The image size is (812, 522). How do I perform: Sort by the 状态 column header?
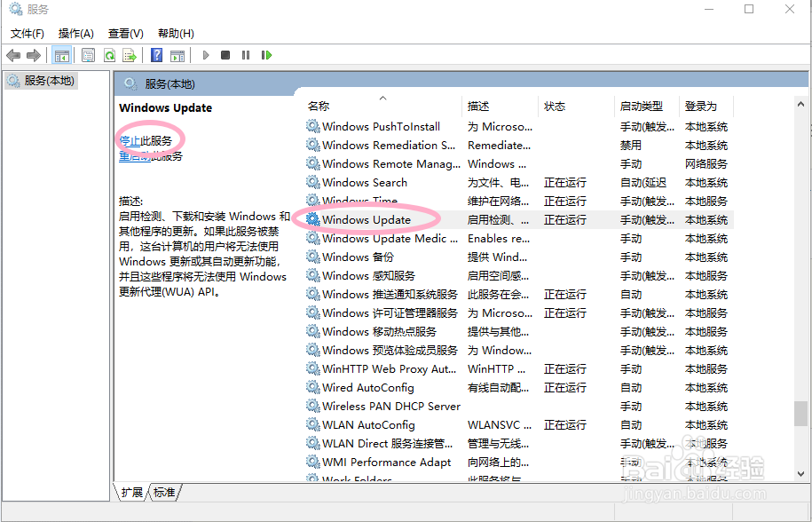(576, 107)
